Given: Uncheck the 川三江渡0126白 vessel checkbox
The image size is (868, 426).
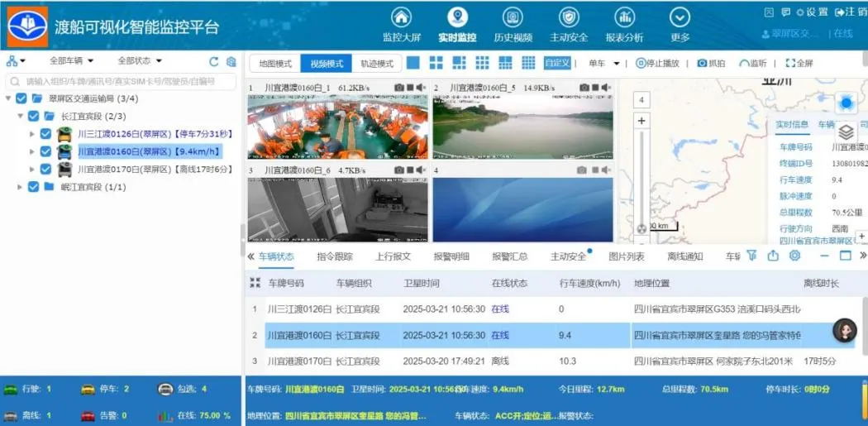Looking at the screenshot, I should point(46,133).
